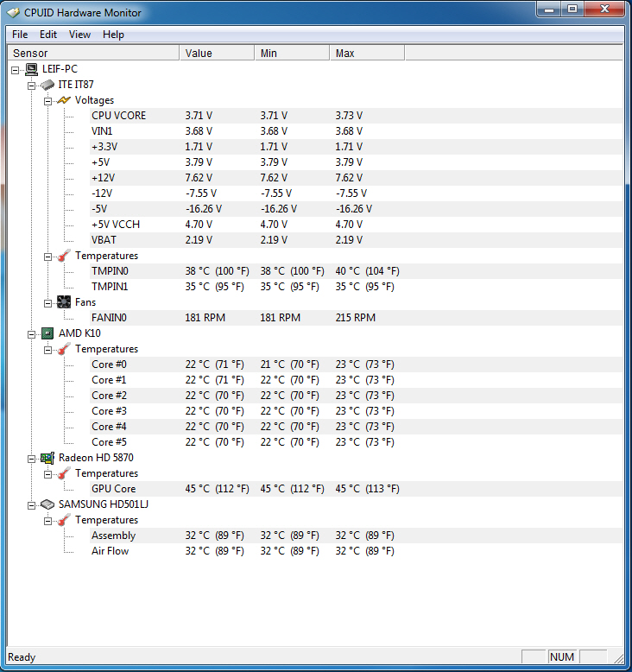Image resolution: width=632 pixels, height=672 pixels.
Task: Open the Help menu
Action: (x=113, y=35)
